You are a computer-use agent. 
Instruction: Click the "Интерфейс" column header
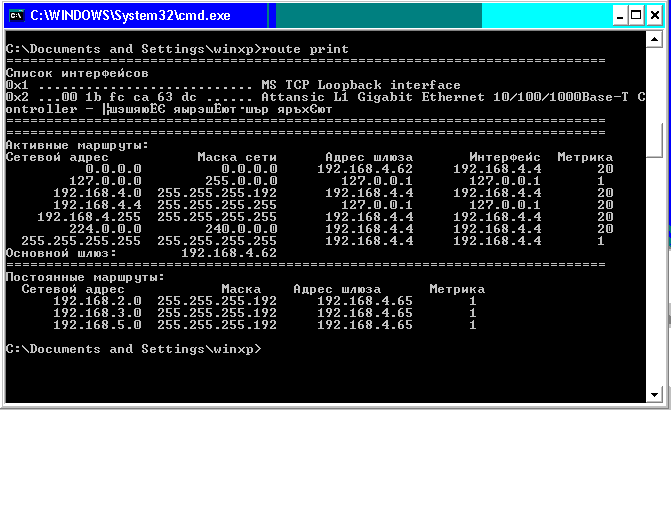(x=505, y=157)
